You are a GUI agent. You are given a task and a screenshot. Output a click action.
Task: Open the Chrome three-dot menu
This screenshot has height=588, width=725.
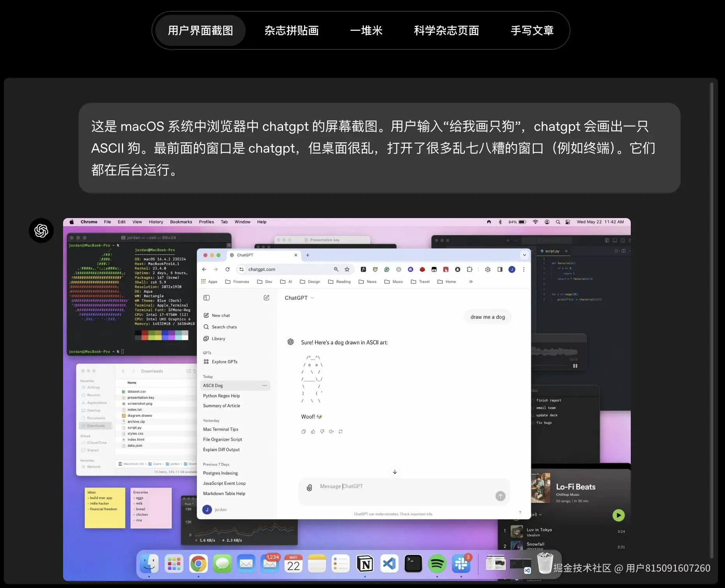[524, 269]
